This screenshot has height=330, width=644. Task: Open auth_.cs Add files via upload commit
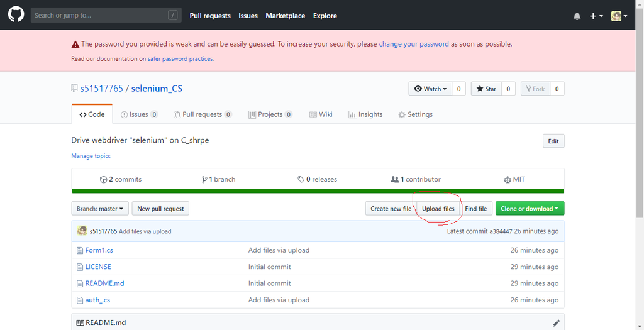tap(279, 300)
